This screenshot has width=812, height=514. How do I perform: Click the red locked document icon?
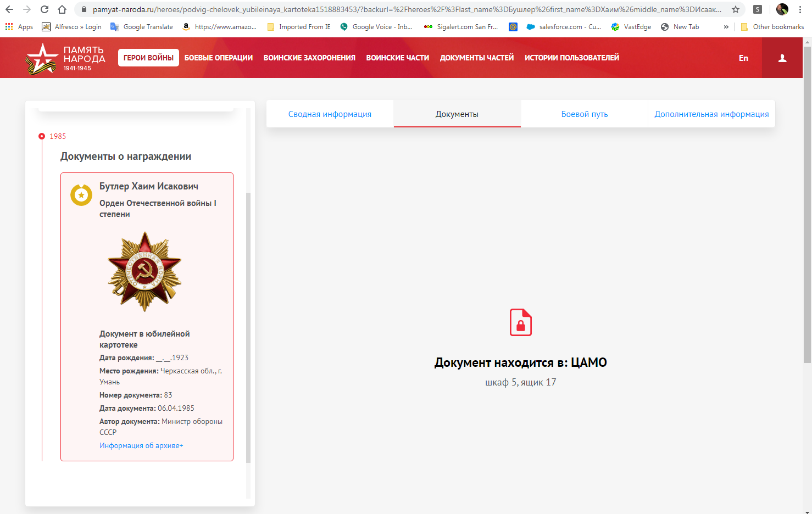click(520, 322)
